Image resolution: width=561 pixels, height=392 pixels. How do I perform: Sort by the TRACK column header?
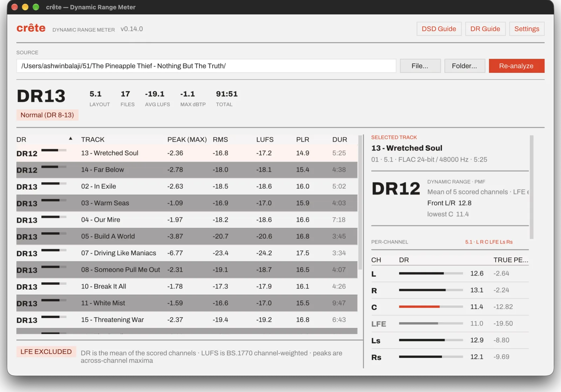[x=93, y=140]
